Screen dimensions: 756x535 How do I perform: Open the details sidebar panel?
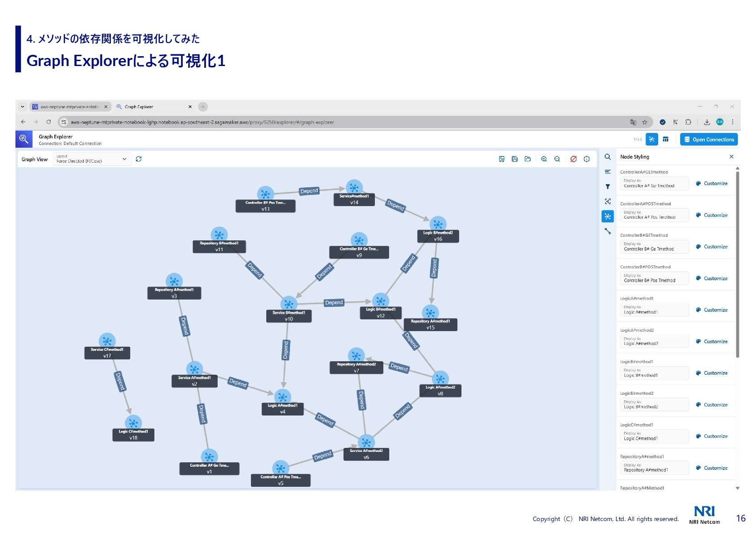tap(607, 172)
